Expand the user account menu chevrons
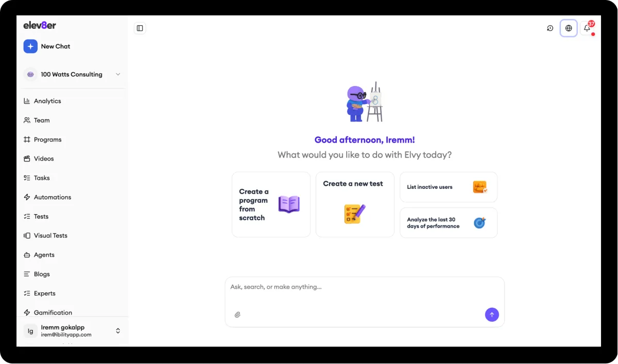 point(118,331)
